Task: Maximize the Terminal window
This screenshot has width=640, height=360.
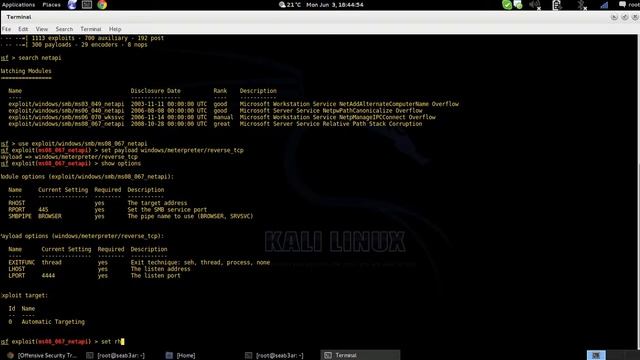Action: tap(624, 17)
